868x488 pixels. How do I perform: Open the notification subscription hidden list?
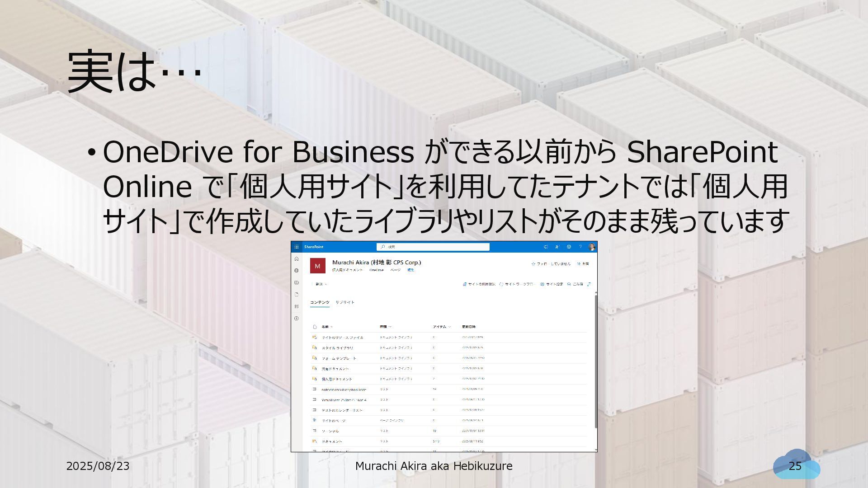(344, 389)
